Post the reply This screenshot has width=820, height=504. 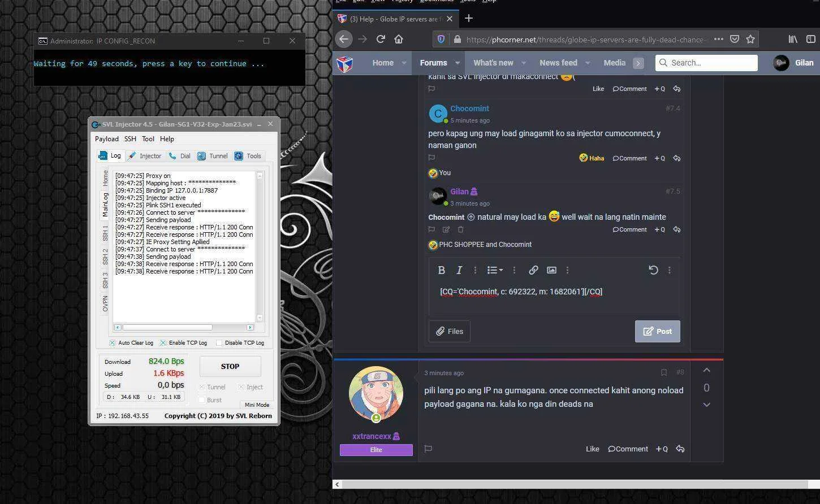tap(657, 331)
